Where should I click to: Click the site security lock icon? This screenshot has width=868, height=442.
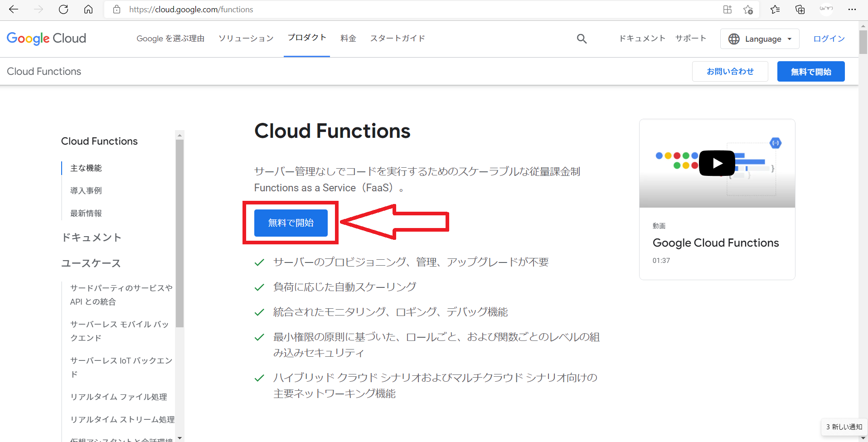(x=116, y=9)
